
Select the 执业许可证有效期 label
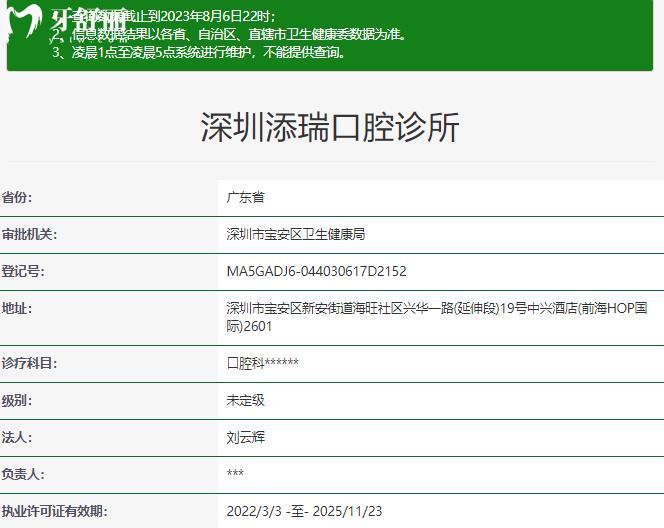(x=55, y=511)
